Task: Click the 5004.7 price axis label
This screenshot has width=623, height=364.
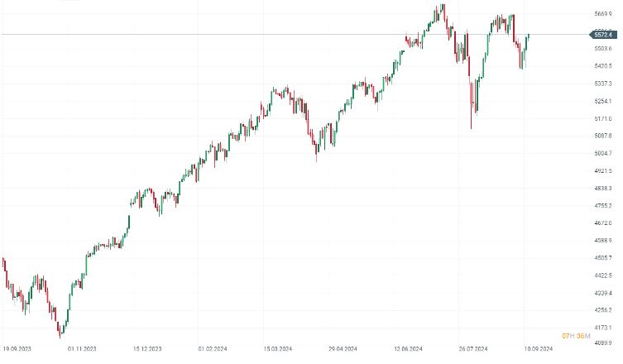Action: pyautogui.click(x=602, y=153)
